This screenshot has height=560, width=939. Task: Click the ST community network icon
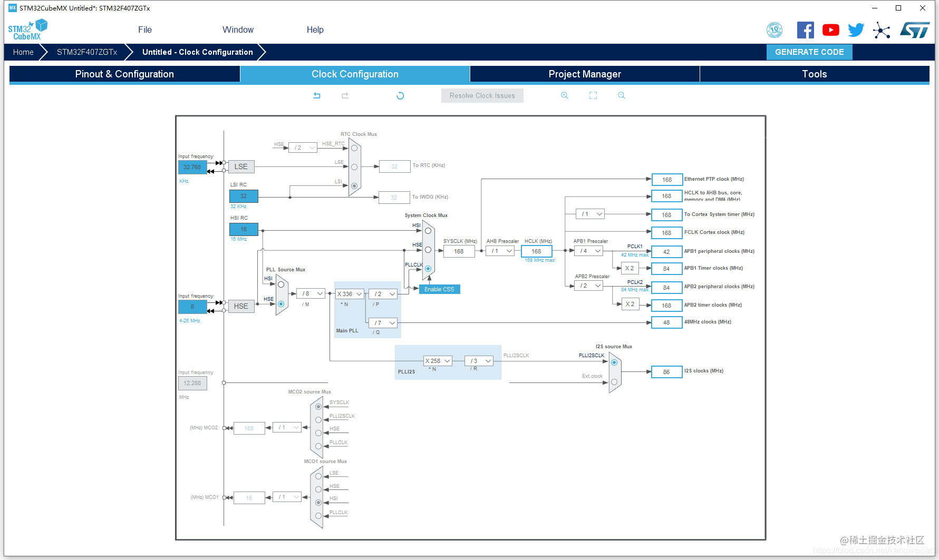pyautogui.click(x=882, y=30)
